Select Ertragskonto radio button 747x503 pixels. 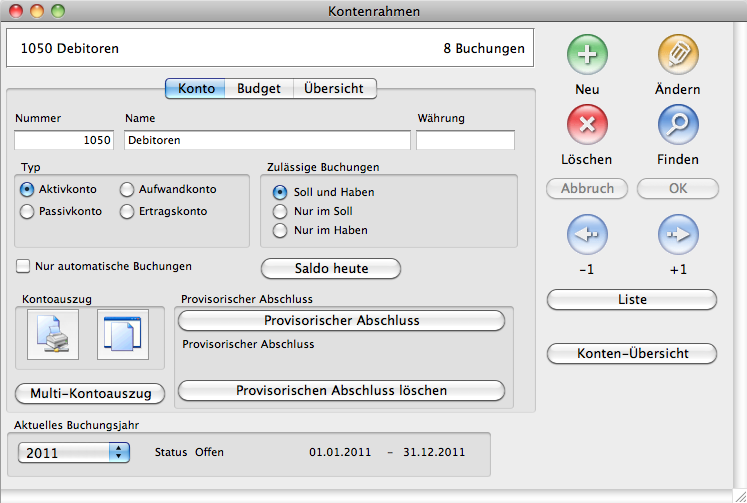127,211
